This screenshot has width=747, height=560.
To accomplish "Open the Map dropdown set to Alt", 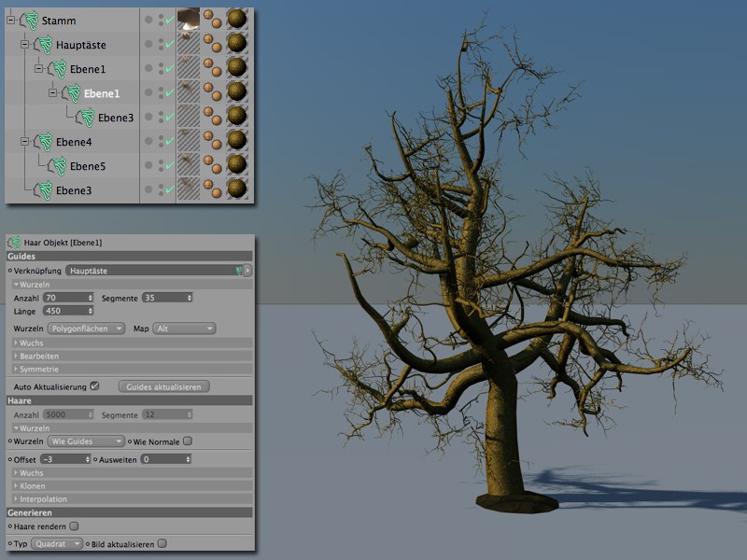I will click(x=185, y=329).
